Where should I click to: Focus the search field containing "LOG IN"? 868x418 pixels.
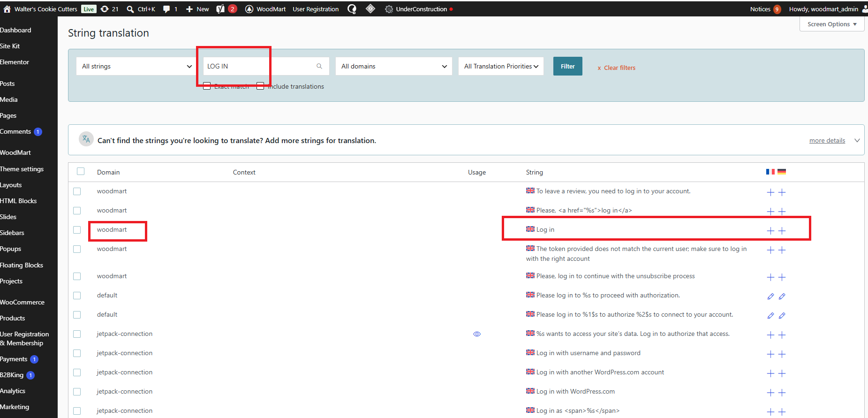click(x=266, y=66)
